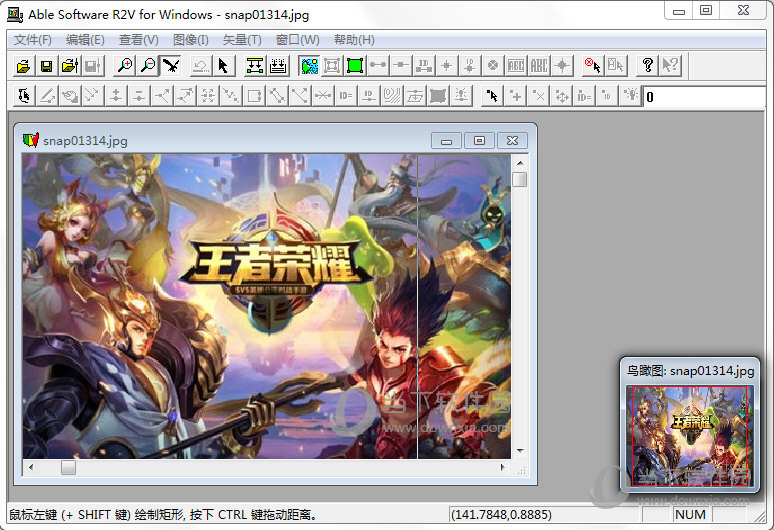Image resolution: width=774 pixels, height=530 pixels.
Task: Click the boxed ABC text label icon
Action: coord(516,66)
